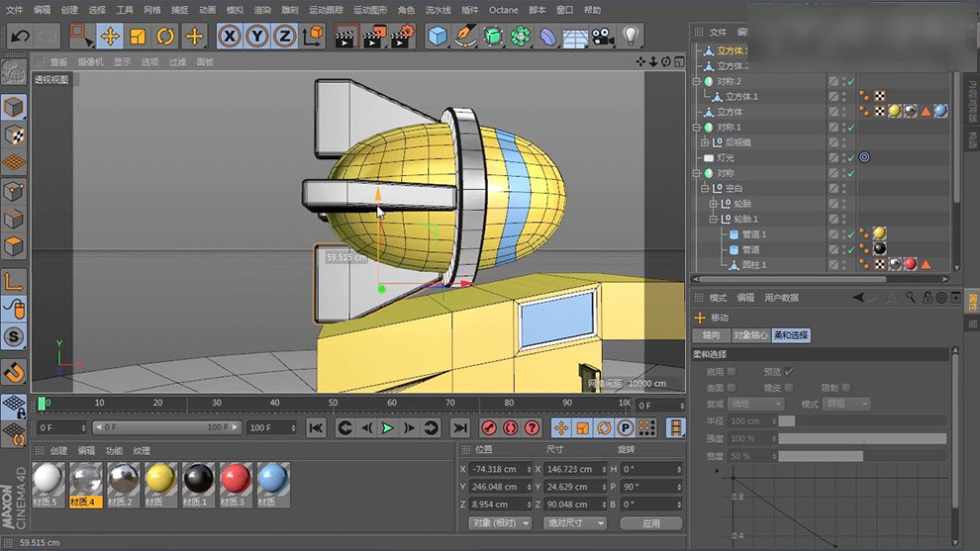Enable the 启用 checkbox in soft selection
This screenshot has width=980, height=551.
coord(732,372)
